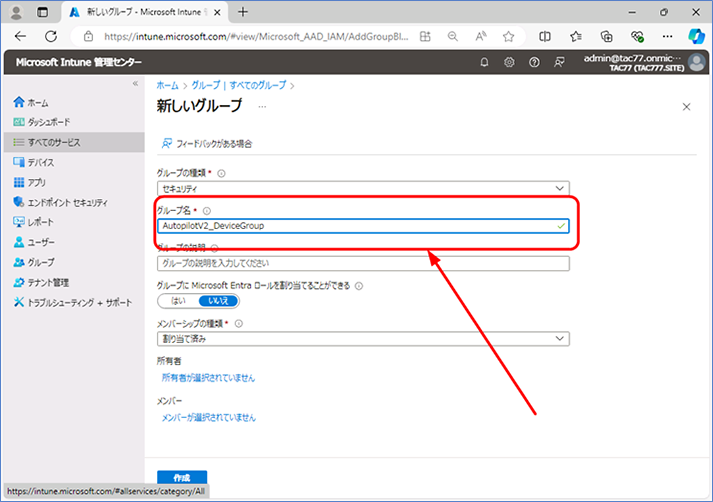This screenshot has height=502, width=713.
Task: Show info for メンバーシップの種類
Action: click(239, 324)
